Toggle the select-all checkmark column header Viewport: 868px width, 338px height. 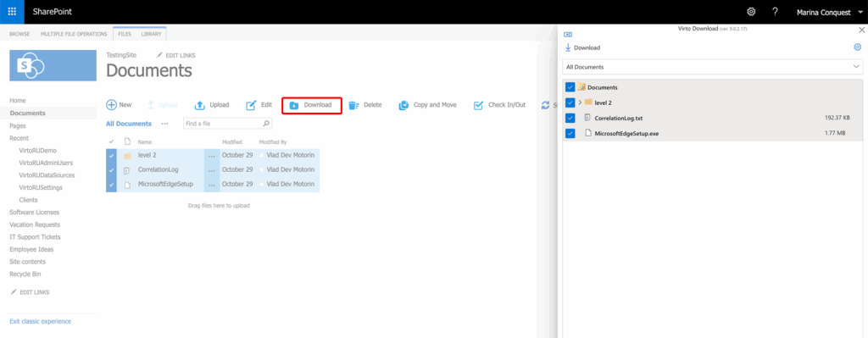(111, 142)
